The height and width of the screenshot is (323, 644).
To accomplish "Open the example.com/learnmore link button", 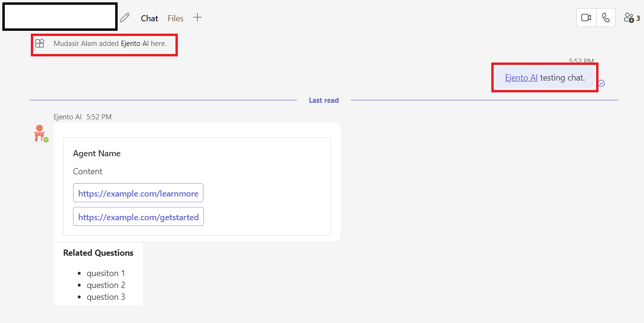I will click(x=138, y=193).
